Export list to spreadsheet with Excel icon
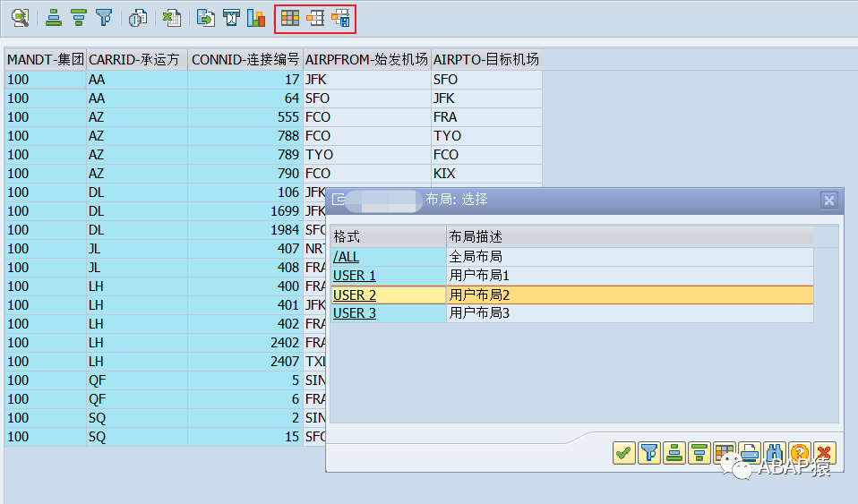 click(x=172, y=18)
